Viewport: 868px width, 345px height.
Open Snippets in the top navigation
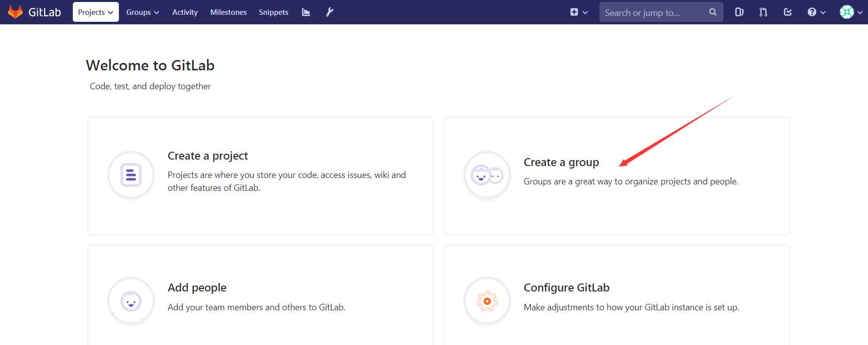(x=273, y=12)
